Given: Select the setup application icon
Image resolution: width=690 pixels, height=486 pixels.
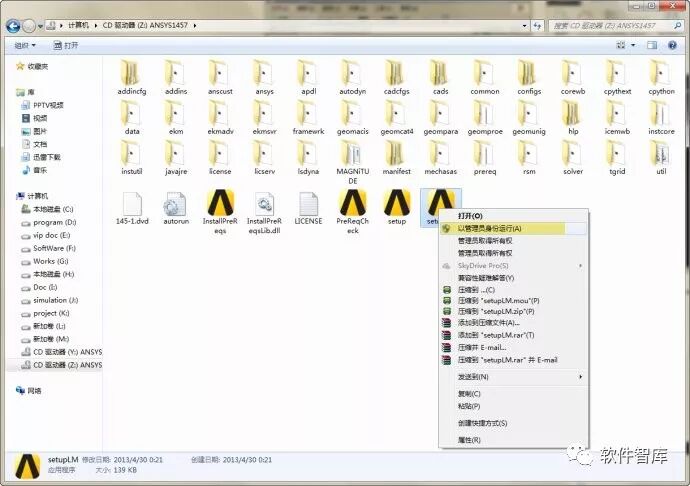Looking at the screenshot, I should [x=397, y=202].
